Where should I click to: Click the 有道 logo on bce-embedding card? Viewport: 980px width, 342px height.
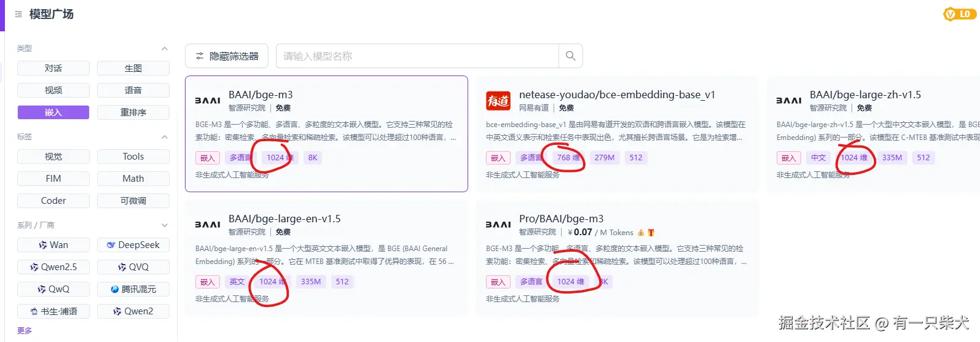click(498, 100)
